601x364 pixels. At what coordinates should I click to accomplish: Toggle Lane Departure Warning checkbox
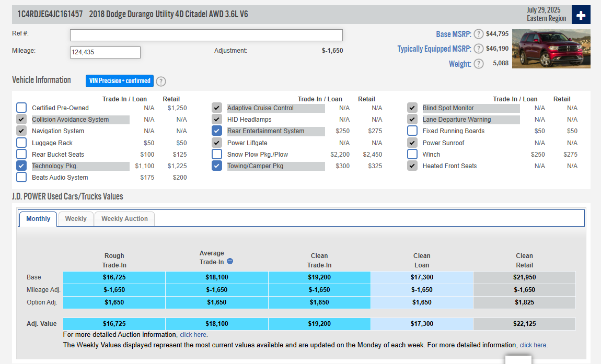(412, 119)
